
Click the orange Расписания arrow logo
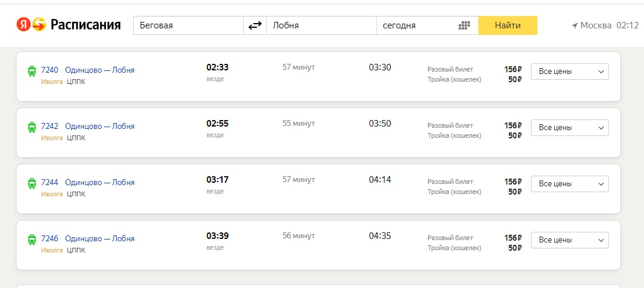click(x=39, y=25)
